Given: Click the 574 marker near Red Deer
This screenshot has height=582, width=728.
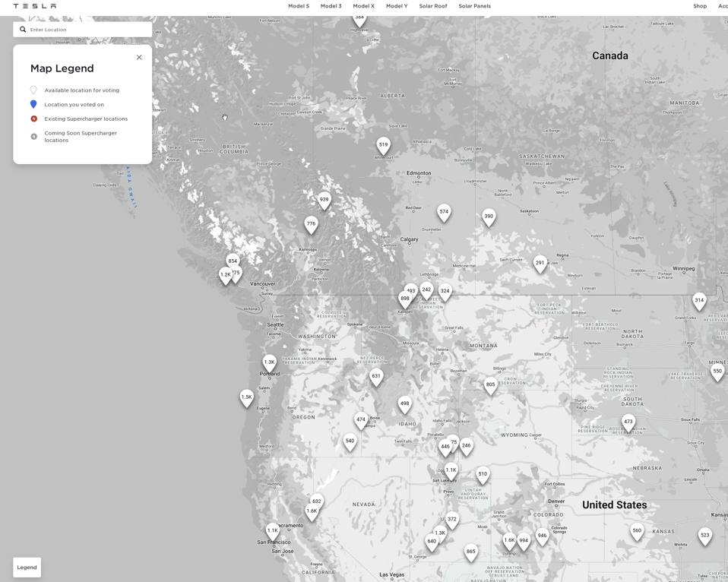Looking at the screenshot, I should click(x=443, y=212).
